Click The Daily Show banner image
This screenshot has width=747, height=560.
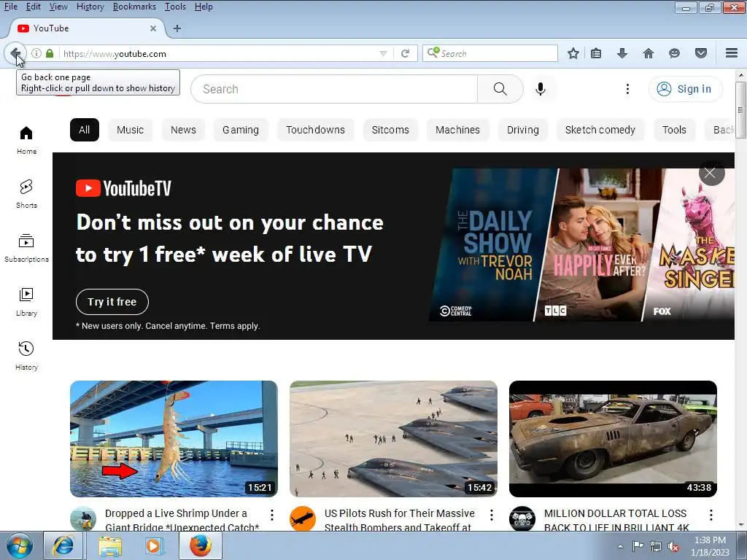494,245
